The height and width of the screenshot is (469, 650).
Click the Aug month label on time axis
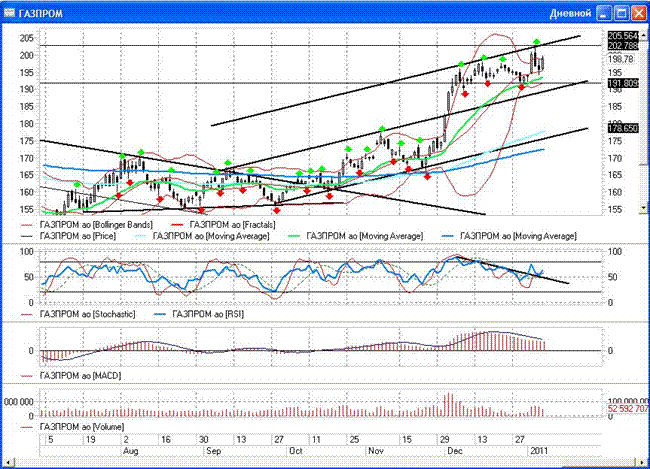click(x=131, y=451)
